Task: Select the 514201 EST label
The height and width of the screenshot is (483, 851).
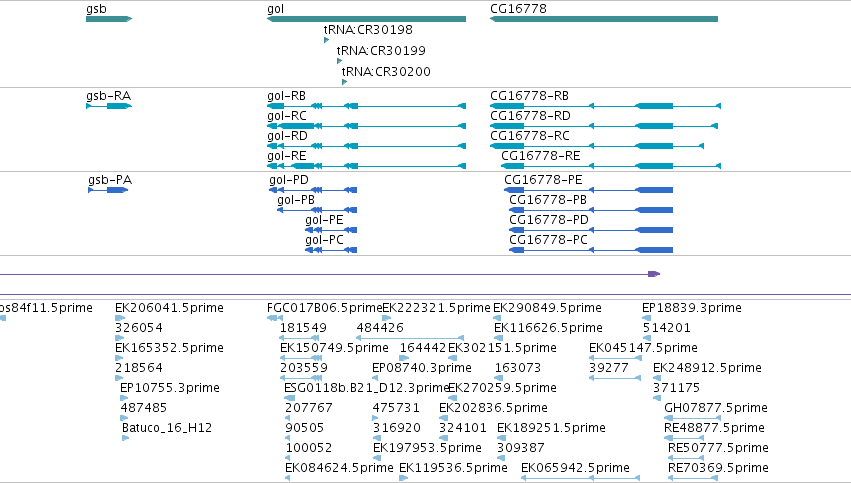Action: pos(667,328)
